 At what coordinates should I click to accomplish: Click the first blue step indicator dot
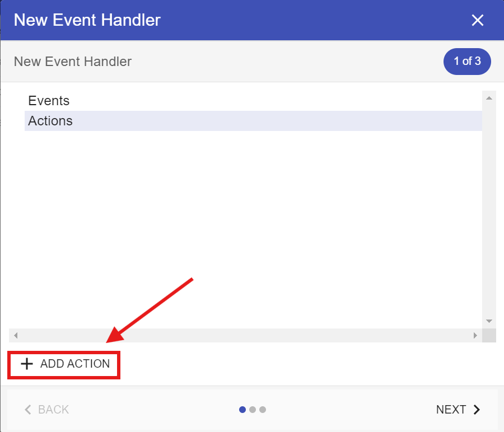pos(242,410)
